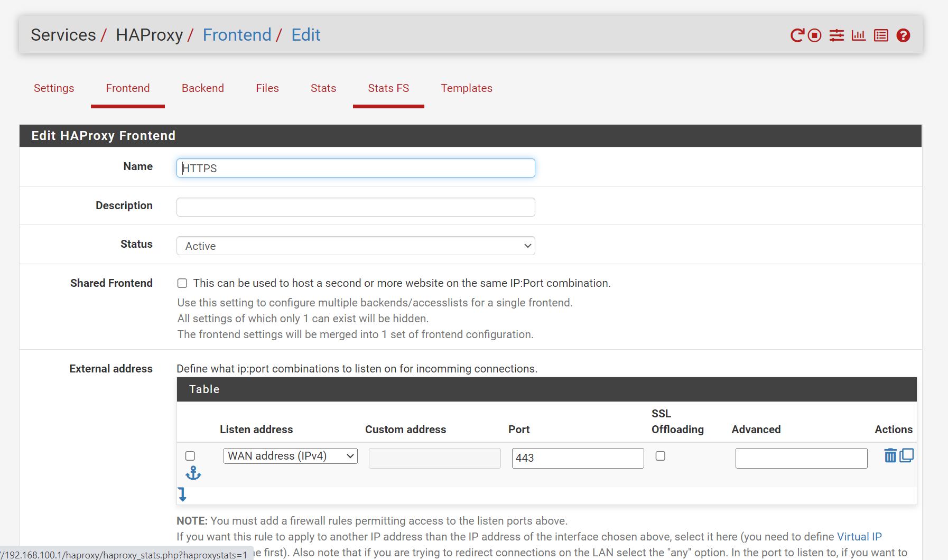Viewport: 948px width, 560px height.
Task: Switch to the Frontend tab
Action: [128, 88]
